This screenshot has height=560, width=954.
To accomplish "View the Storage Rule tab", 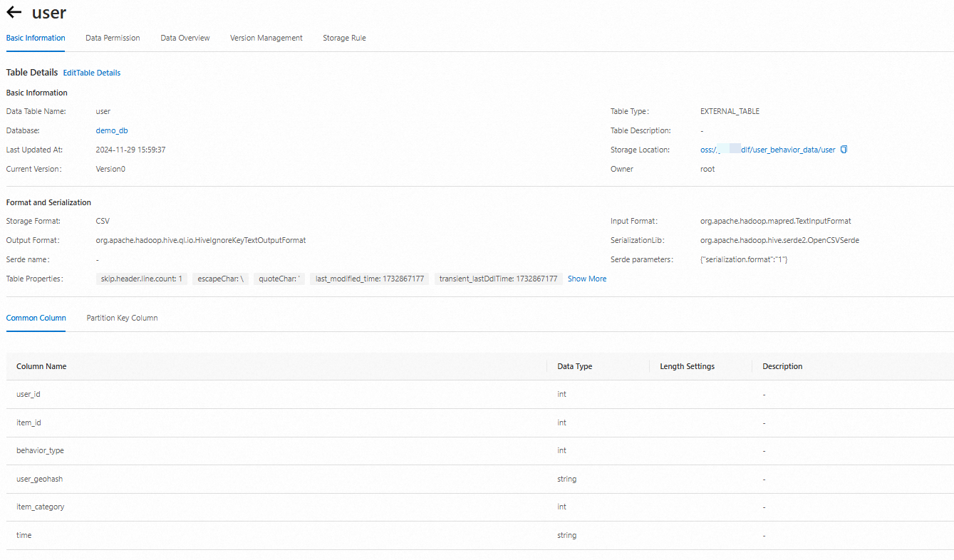I will 344,38.
